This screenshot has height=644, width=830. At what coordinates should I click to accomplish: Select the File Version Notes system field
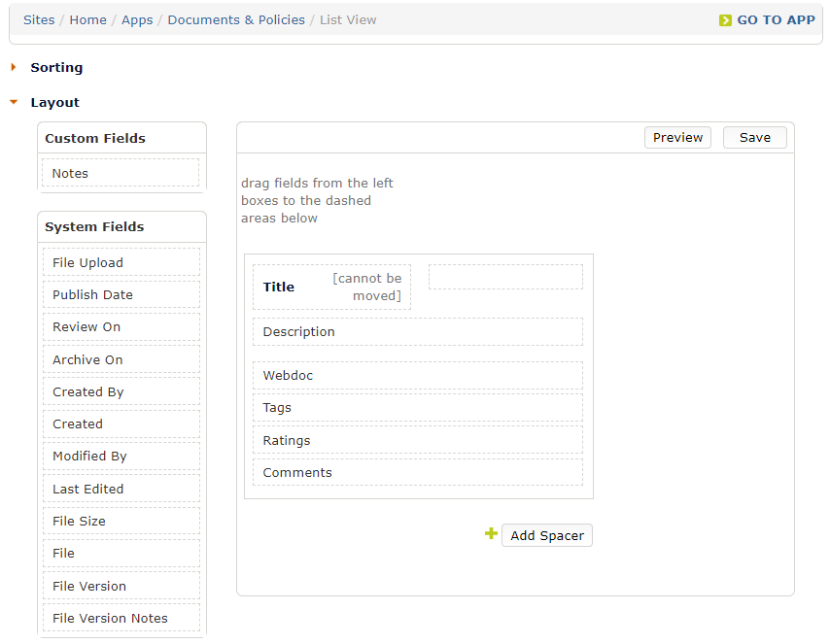pyautogui.click(x=121, y=618)
